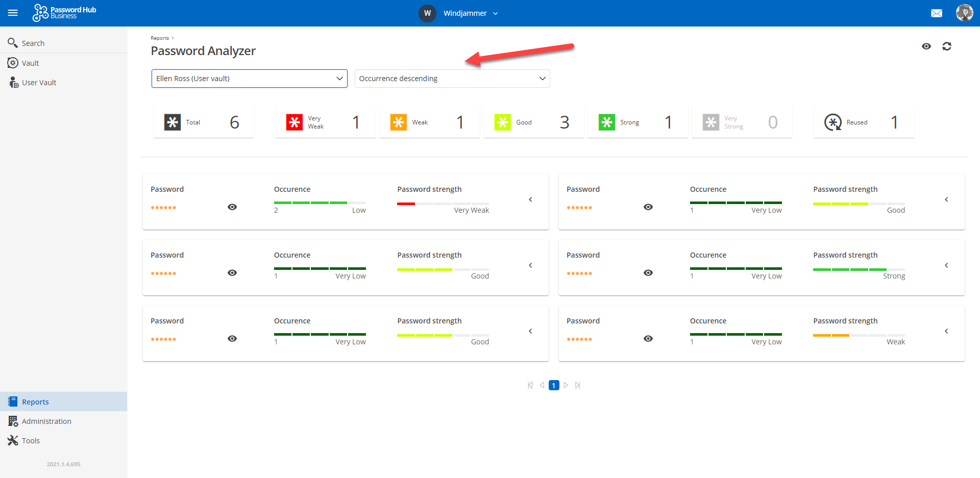Click the Reports breadcrumb link
This screenshot has width=980, height=478.
pyautogui.click(x=160, y=38)
